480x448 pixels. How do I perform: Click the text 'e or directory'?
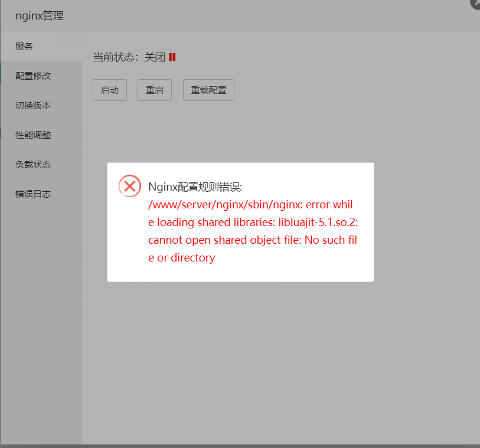181,258
